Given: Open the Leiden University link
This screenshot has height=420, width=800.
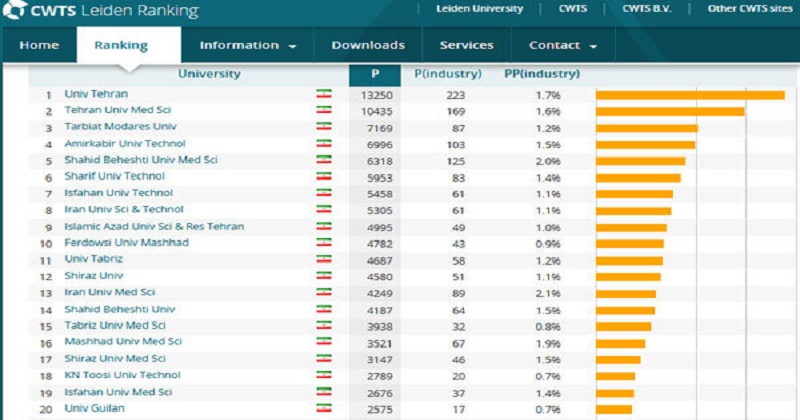Looking at the screenshot, I should [480, 9].
